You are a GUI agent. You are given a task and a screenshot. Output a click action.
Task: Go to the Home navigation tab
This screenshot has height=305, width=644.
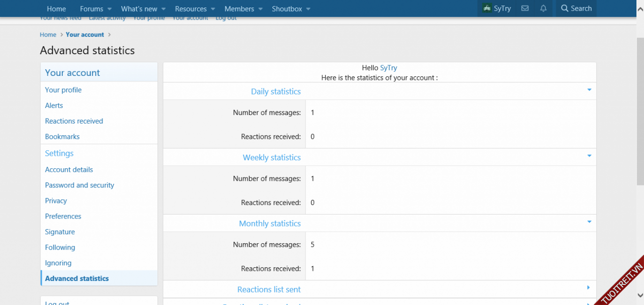[56, 9]
